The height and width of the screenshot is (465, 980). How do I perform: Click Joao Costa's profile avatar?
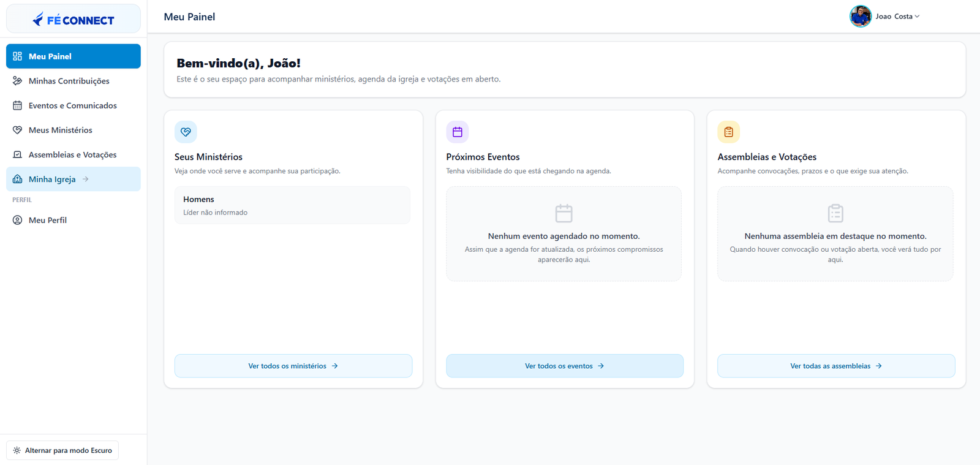[x=861, y=17]
